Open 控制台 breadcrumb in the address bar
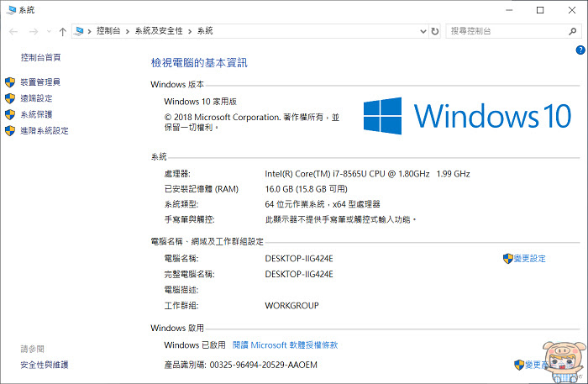This screenshot has width=588, height=384. (x=108, y=31)
